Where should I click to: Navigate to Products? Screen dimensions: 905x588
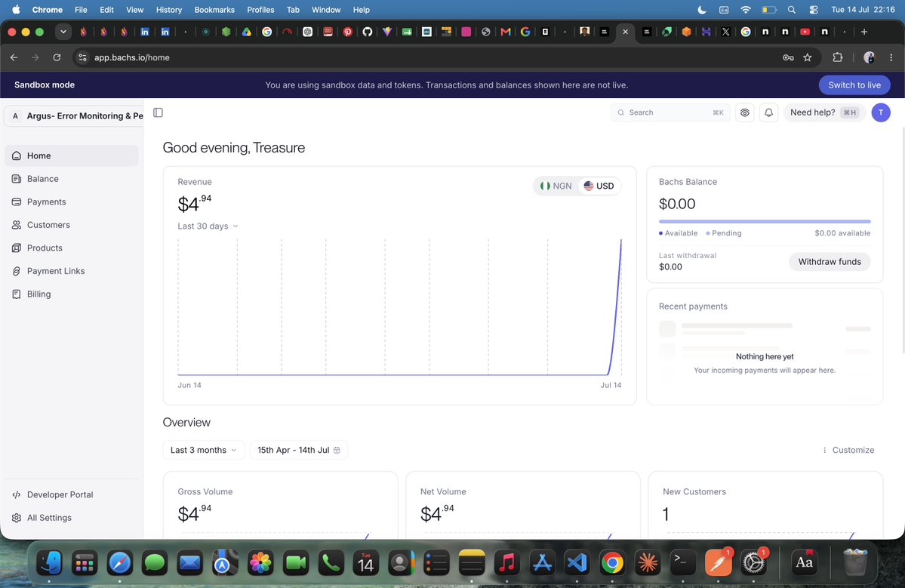pyautogui.click(x=72, y=248)
